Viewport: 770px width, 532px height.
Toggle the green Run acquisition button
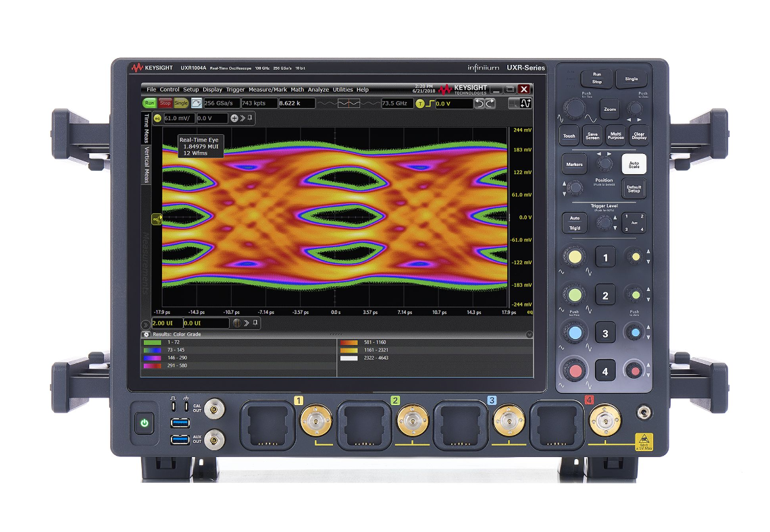point(149,103)
